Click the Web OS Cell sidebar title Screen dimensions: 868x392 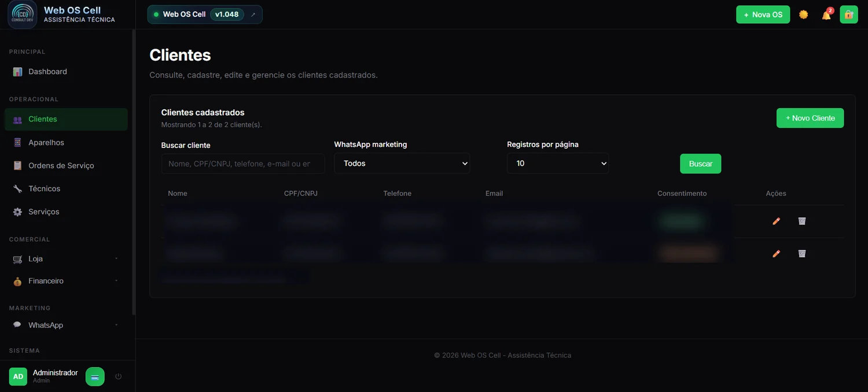click(72, 10)
